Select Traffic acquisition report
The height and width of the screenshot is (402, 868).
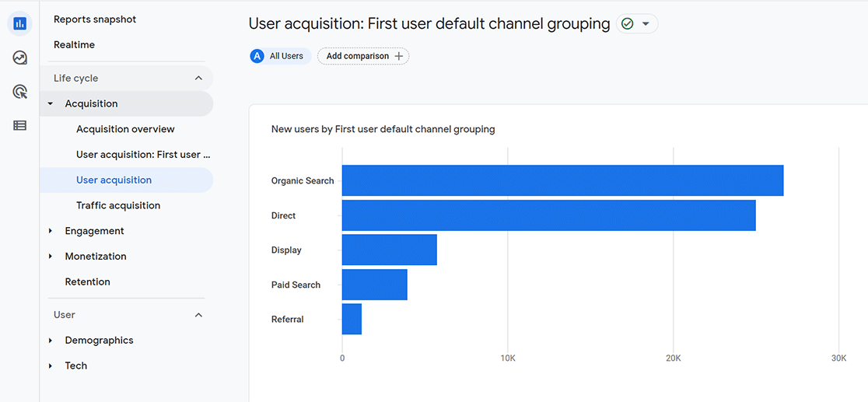coord(118,205)
